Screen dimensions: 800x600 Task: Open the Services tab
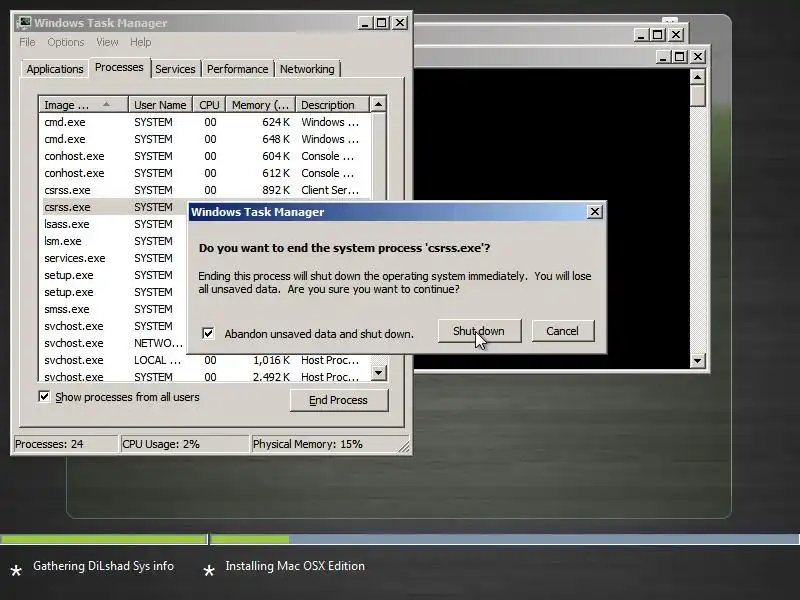175,69
